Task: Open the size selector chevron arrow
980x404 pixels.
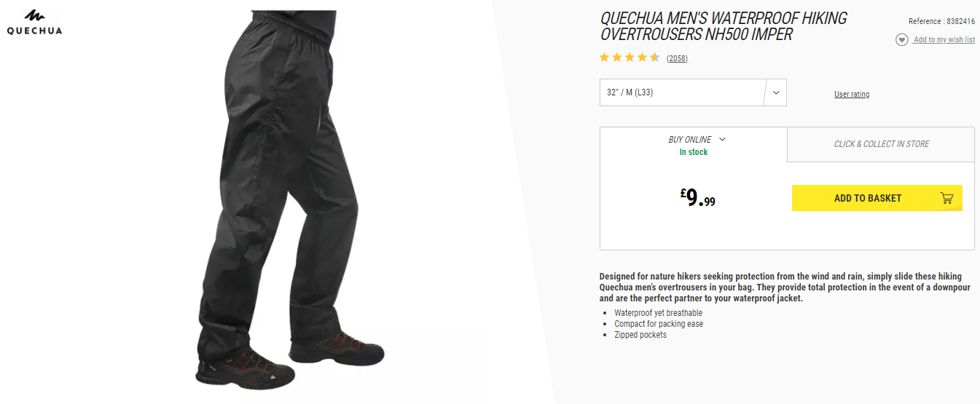Action: click(x=776, y=92)
